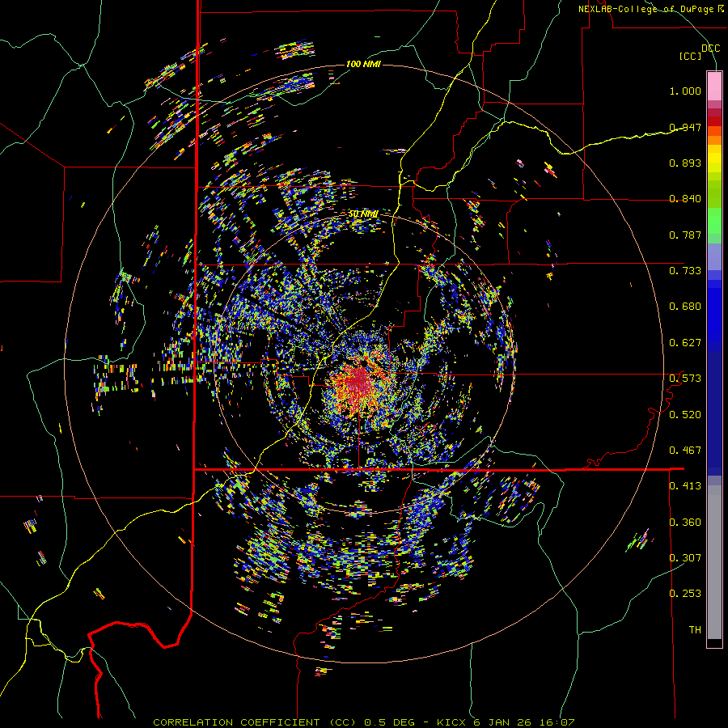Click the 0.307 scale value
This screenshot has width=728, height=728.
click(685, 558)
